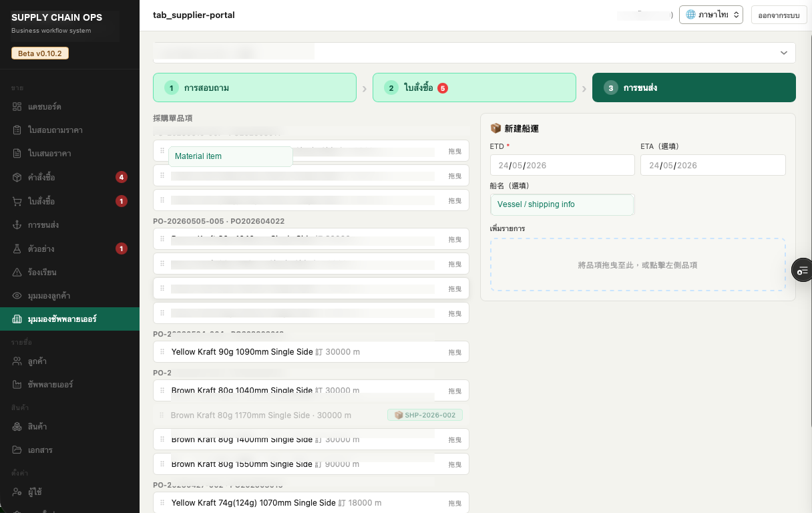Click the มุมมองลูกค้า eye icon
812x513 pixels.
coord(17,295)
